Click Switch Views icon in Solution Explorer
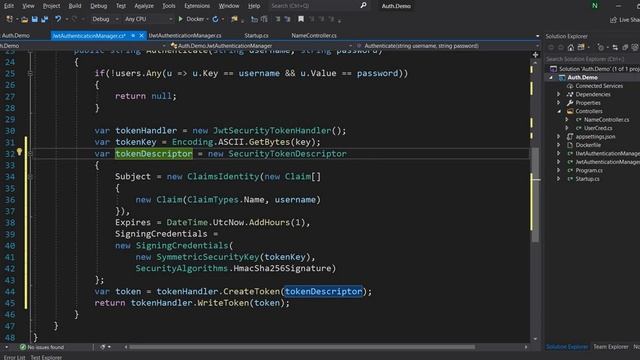The width and height of the screenshot is (640, 360). click(581, 48)
